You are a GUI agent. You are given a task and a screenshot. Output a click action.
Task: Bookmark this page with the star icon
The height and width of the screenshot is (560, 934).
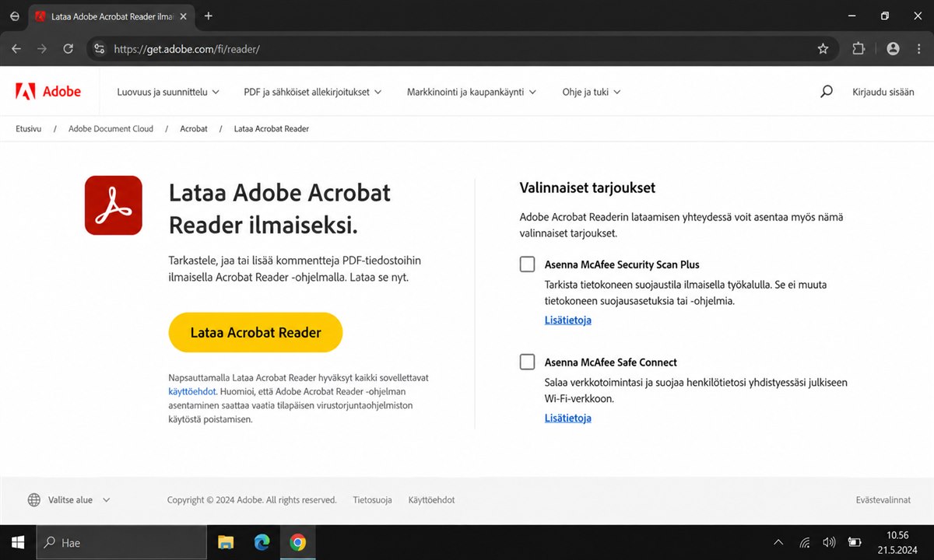[x=823, y=49]
